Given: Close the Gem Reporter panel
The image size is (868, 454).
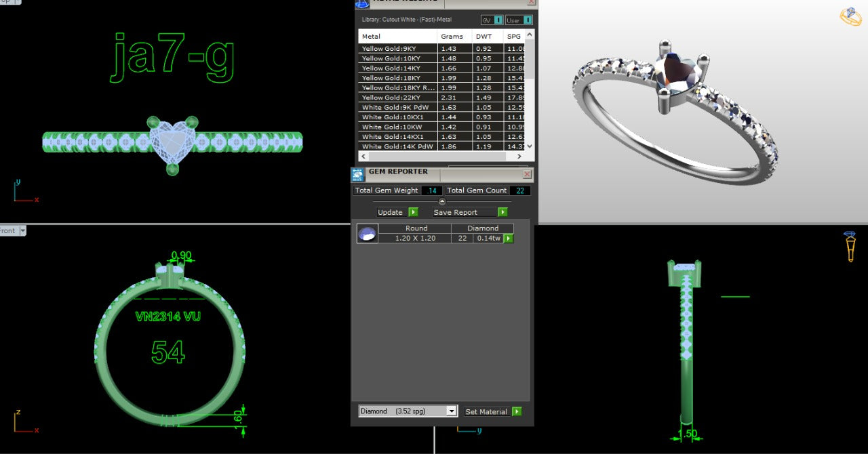Looking at the screenshot, I should (528, 174).
